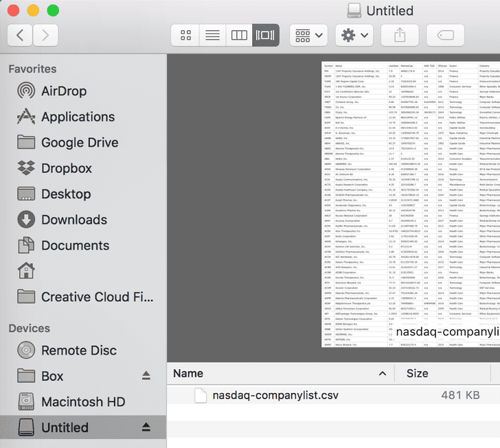Open Downloads in sidebar Favorites
This screenshot has width=500, height=448.
coord(73,220)
